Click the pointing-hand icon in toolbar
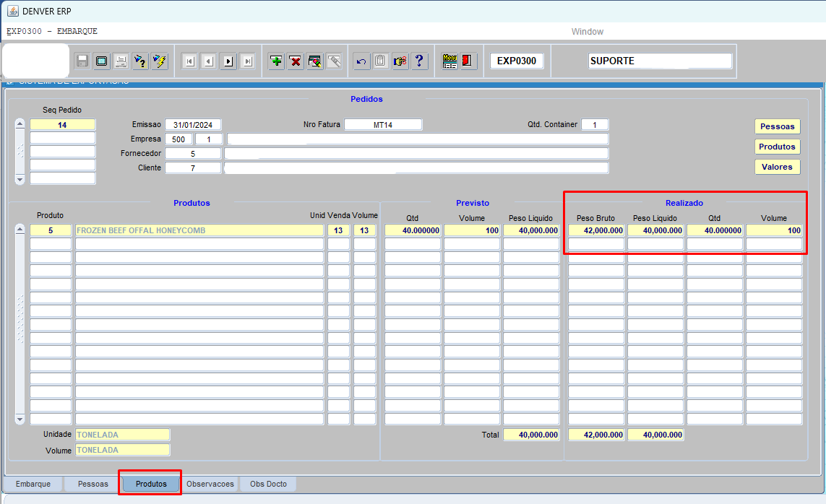Screen dimensions: 826x504 coord(400,61)
